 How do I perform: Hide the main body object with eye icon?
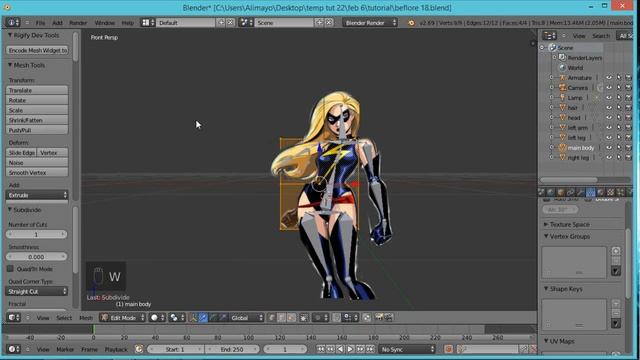tap(609, 147)
